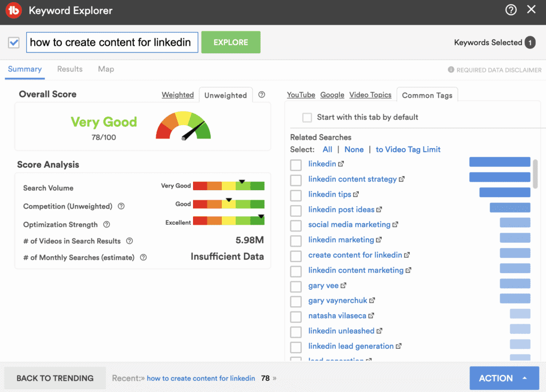
Task: Expand the ACTION dropdown button
Action: (504, 378)
